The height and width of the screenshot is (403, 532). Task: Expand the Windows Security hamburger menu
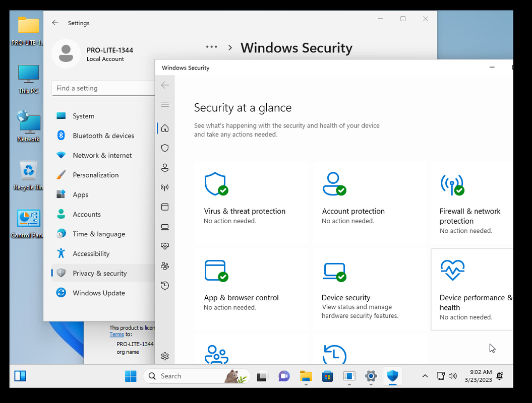(165, 105)
